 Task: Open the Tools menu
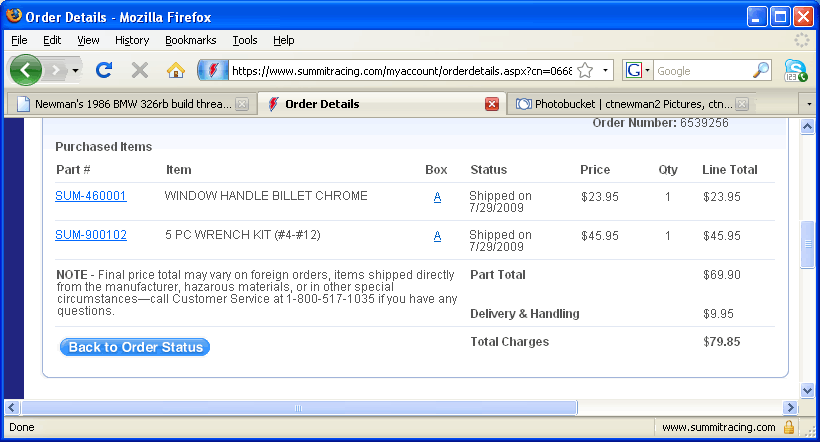click(245, 40)
